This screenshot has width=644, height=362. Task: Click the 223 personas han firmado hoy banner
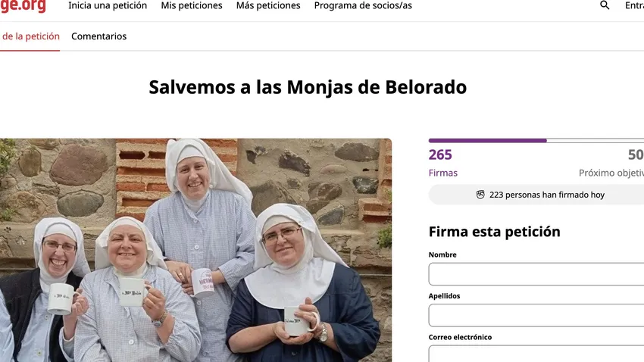(x=536, y=195)
